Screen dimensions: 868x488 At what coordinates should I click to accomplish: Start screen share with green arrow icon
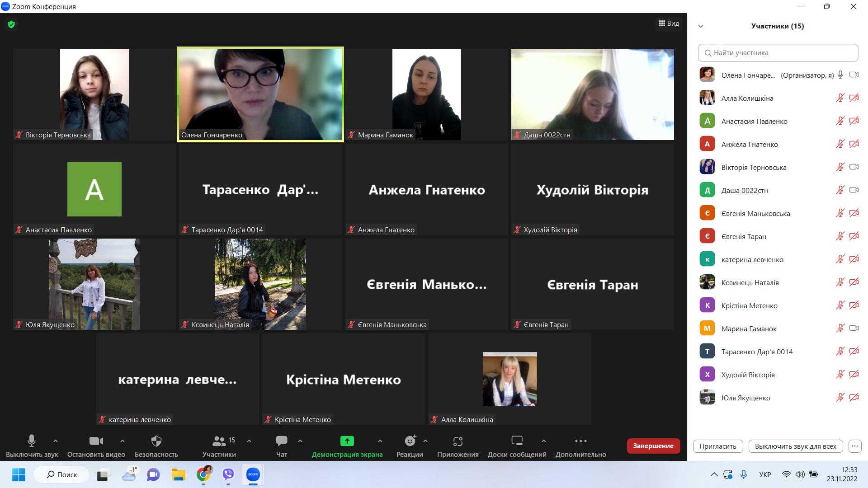click(x=347, y=441)
